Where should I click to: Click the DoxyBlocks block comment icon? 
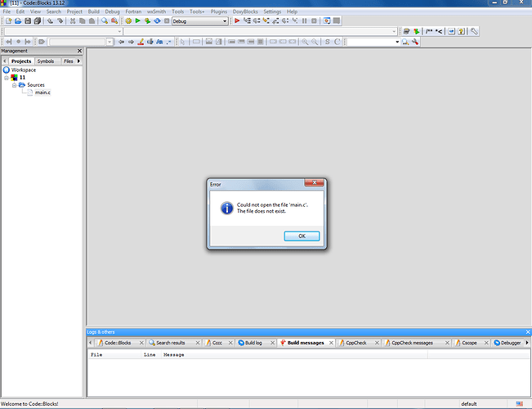[429, 31]
